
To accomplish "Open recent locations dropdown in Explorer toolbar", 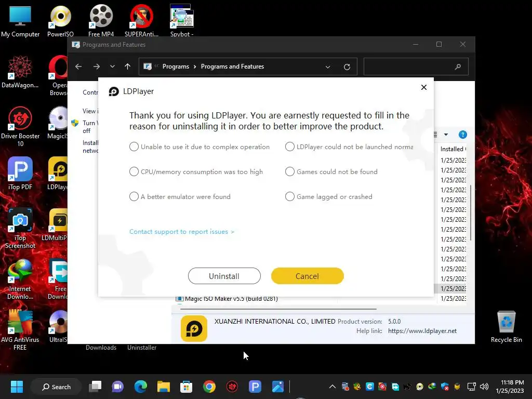I will pyautogui.click(x=112, y=66).
